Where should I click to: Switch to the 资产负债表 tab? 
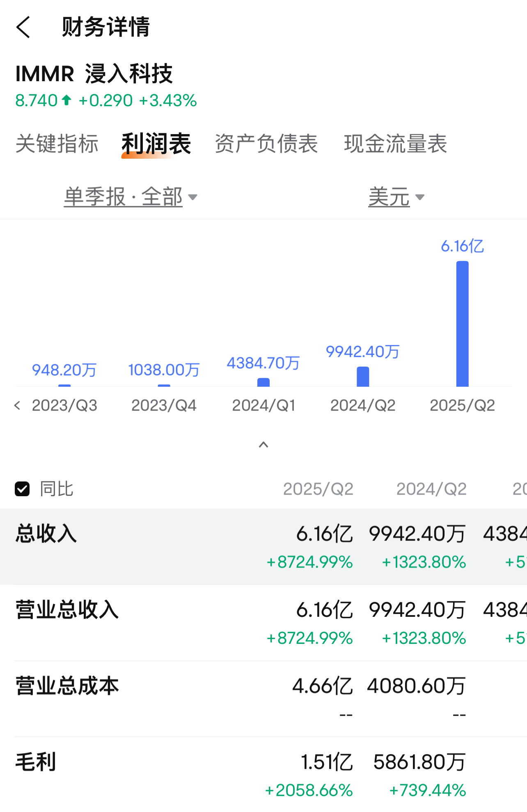(x=266, y=144)
